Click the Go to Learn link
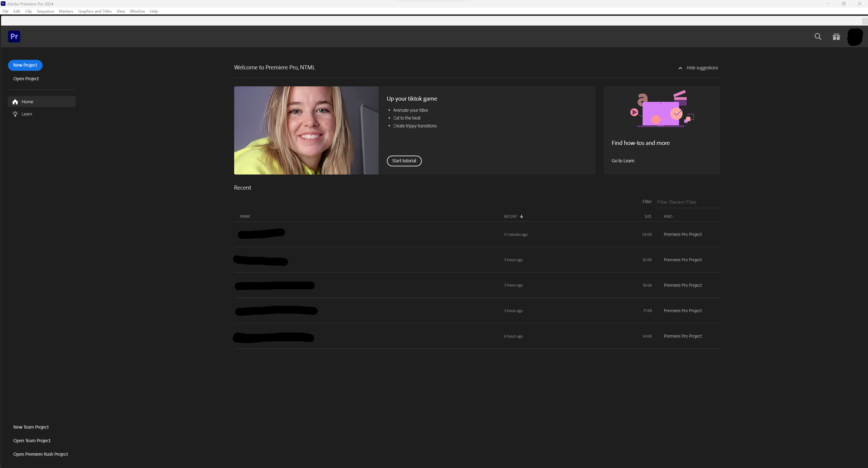868x468 pixels. click(623, 161)
